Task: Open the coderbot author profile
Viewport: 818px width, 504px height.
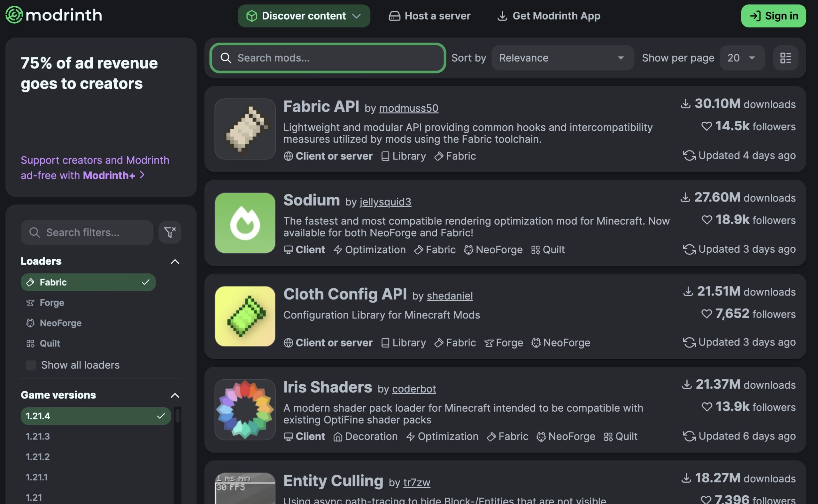Action: pyautogui.click(x=414, y=389)
